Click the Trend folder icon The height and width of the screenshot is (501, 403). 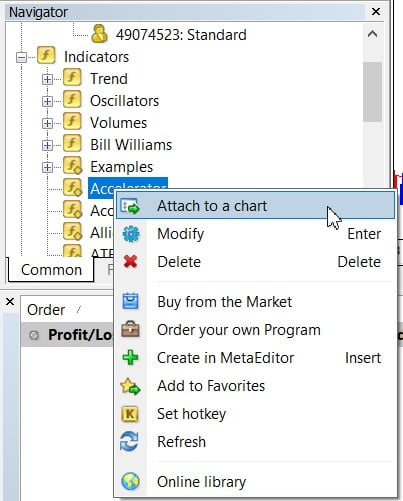72,77
